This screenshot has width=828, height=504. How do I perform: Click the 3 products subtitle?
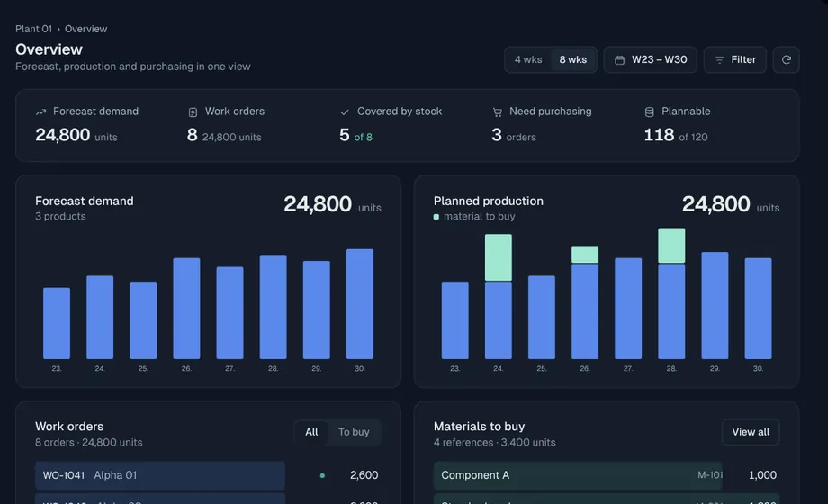pyautogui.click(x=60, y=217)
